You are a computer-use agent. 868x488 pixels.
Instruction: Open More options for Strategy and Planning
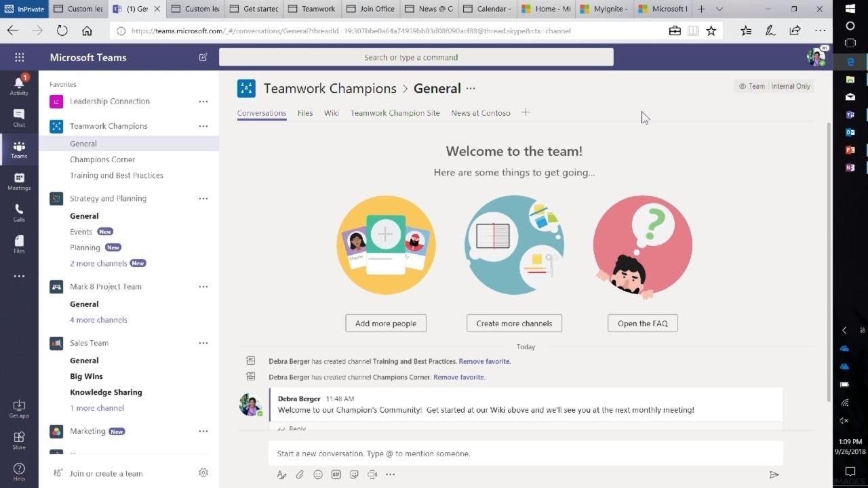203,199
